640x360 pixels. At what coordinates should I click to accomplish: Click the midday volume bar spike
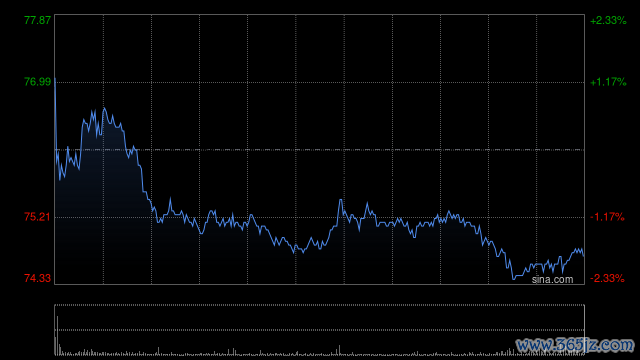coord(340,350)
